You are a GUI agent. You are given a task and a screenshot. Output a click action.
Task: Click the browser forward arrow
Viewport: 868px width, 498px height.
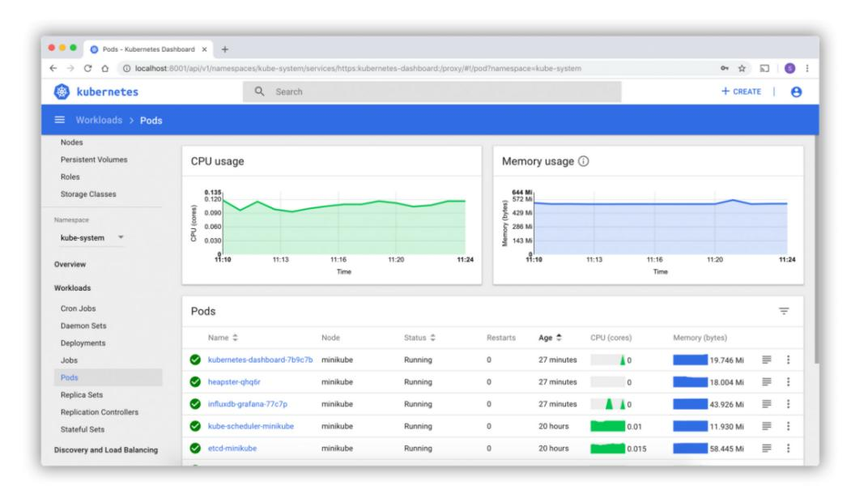click(70, 69)
